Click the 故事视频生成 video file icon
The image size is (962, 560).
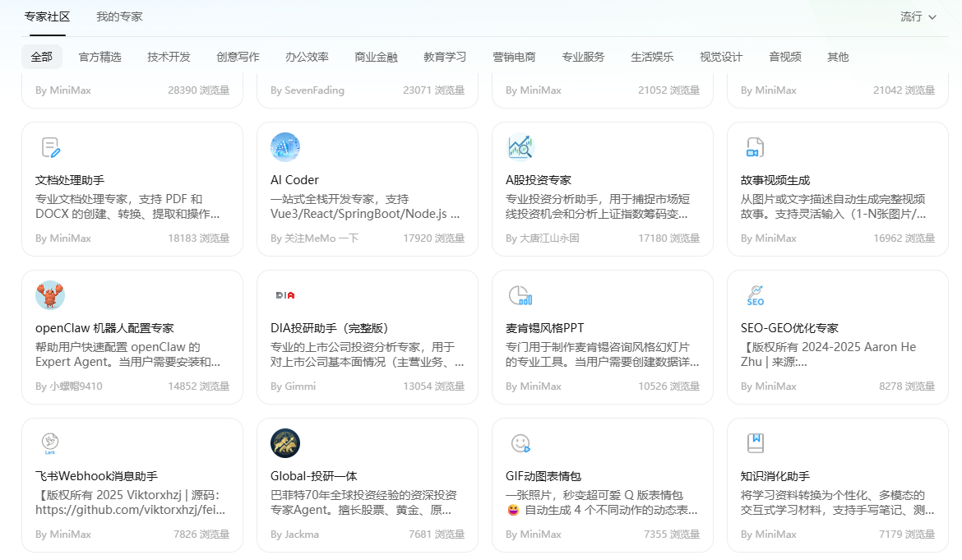coord(755,147)
